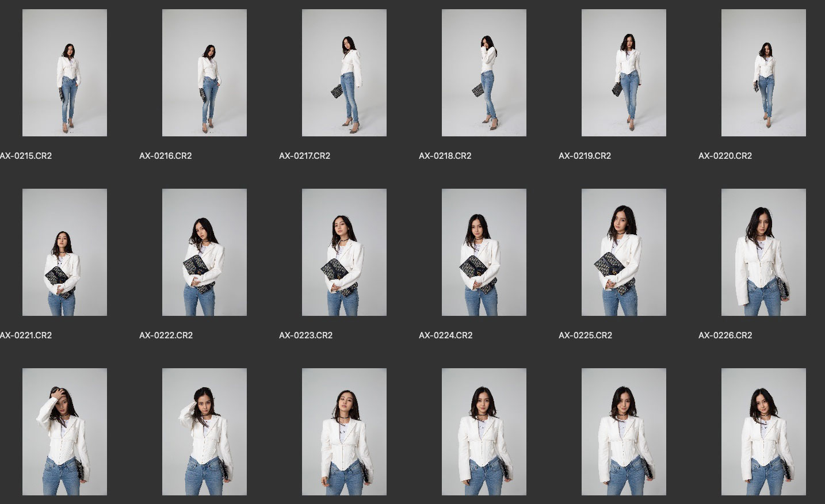825x504 pixels.
Task: Click the AX-0226.CR2 image thumbnail
Action: (x=763, y=252)
